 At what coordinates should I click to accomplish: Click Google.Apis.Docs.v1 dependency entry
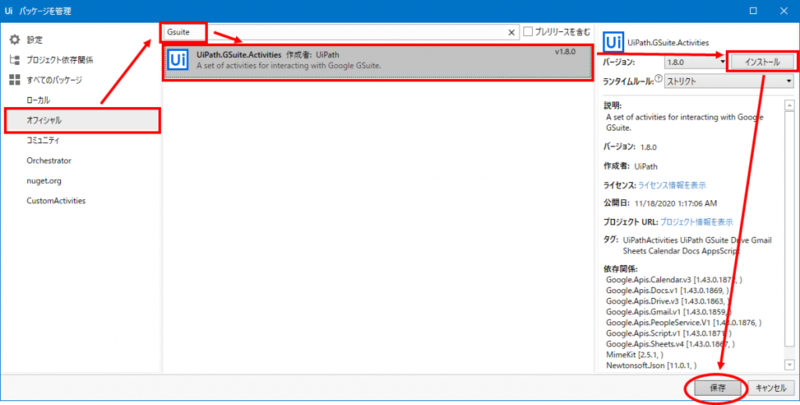point(667,290)
